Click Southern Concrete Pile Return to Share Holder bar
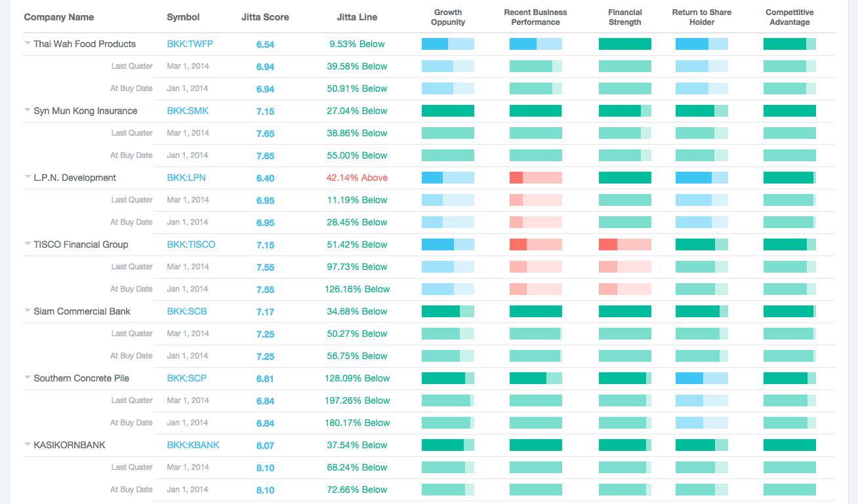The image size is (858, 504). pos(702,379)
